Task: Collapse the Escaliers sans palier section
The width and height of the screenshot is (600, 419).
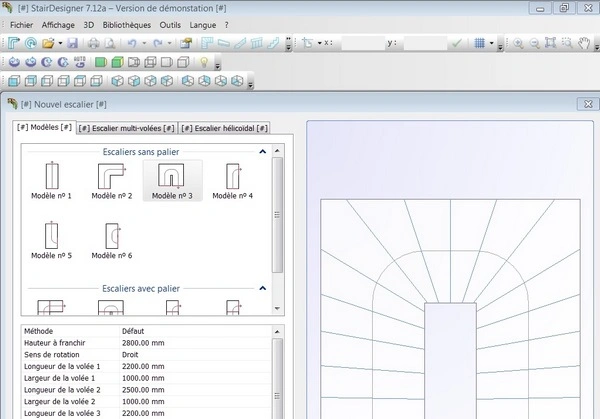Action: [262, 152]
